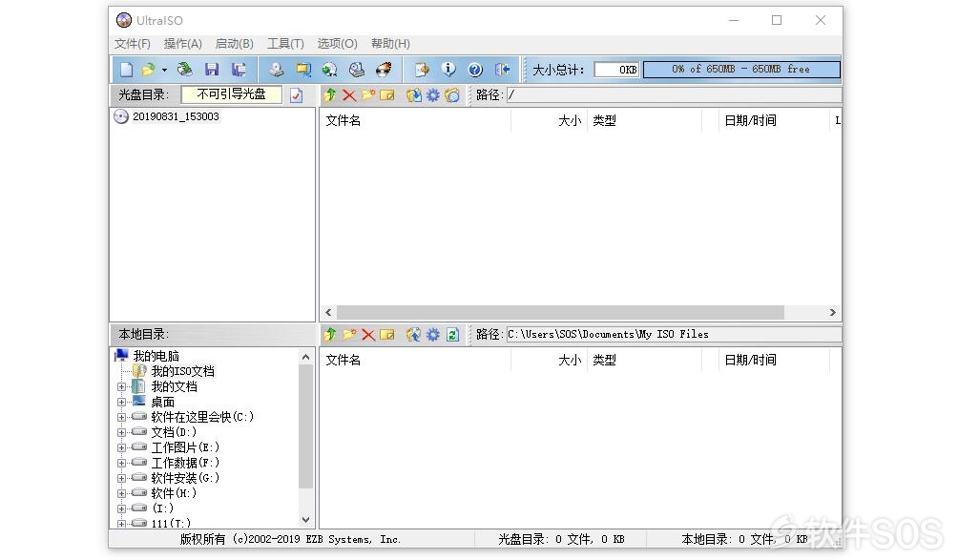
Task: Click the hide local browser icon in disc toolbar
Action: 452,94
